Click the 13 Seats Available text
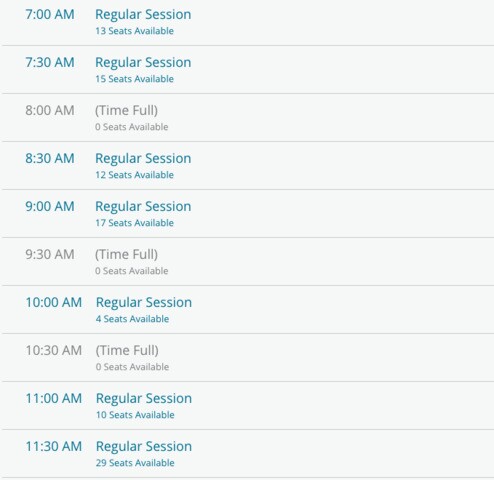Screen dimensions: 494x480 134,31
